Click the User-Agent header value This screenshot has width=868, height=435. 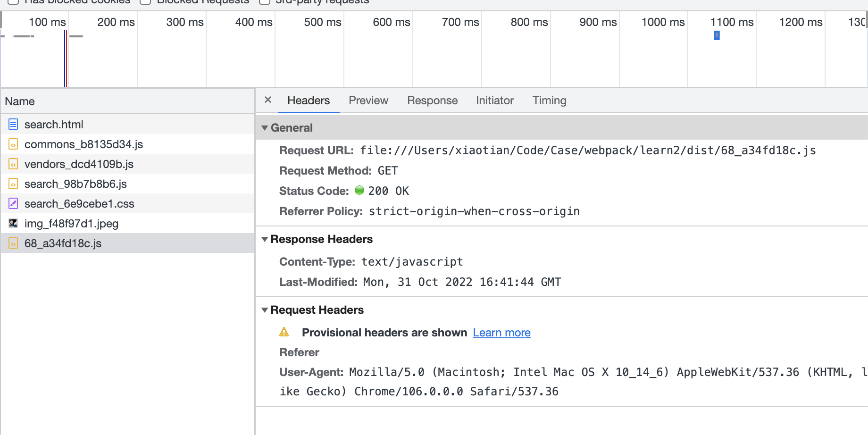[x=573, y=382]
